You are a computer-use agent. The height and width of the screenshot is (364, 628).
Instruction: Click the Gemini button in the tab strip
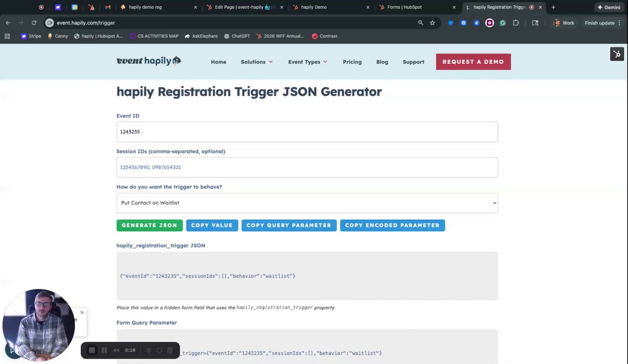click(x=608, y=7)
